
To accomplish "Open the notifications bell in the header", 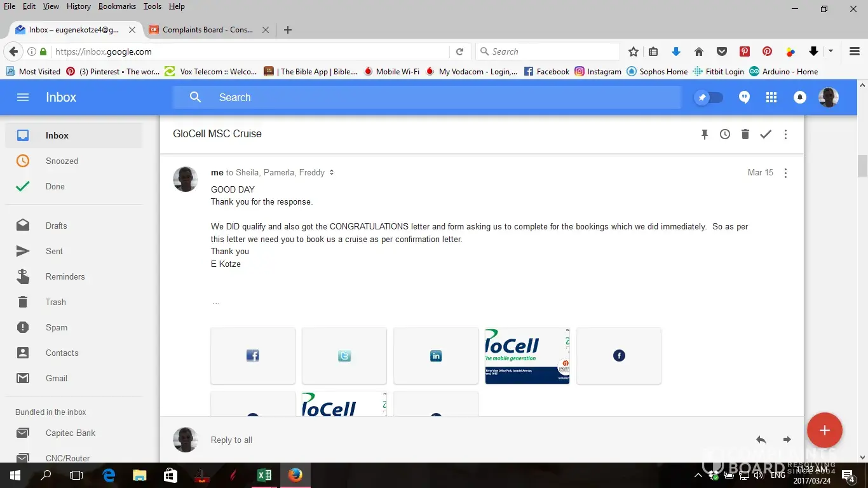I will [x=800, y=97].
